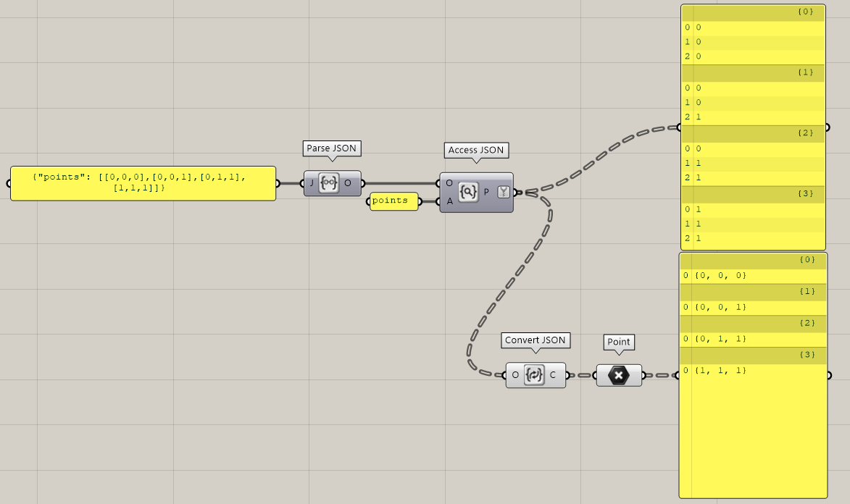Click the {3} branch header in top panel
850x504 pixels.
click(x=753, y=193)
